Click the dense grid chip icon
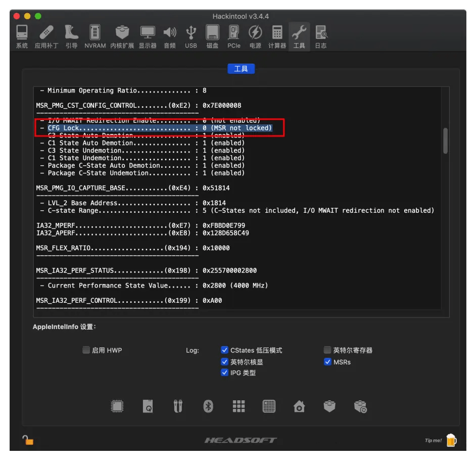The image size is (476, 463). point(269,406)
